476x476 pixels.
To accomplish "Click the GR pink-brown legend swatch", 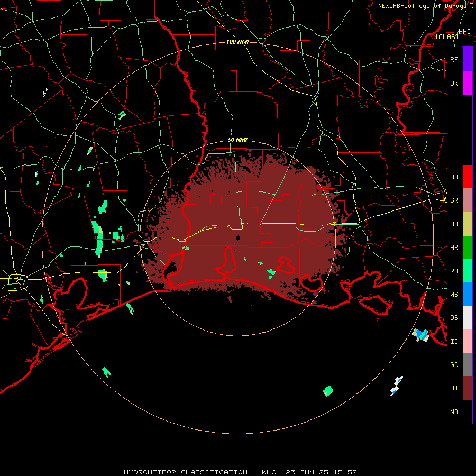I will [x=467, y=200].
